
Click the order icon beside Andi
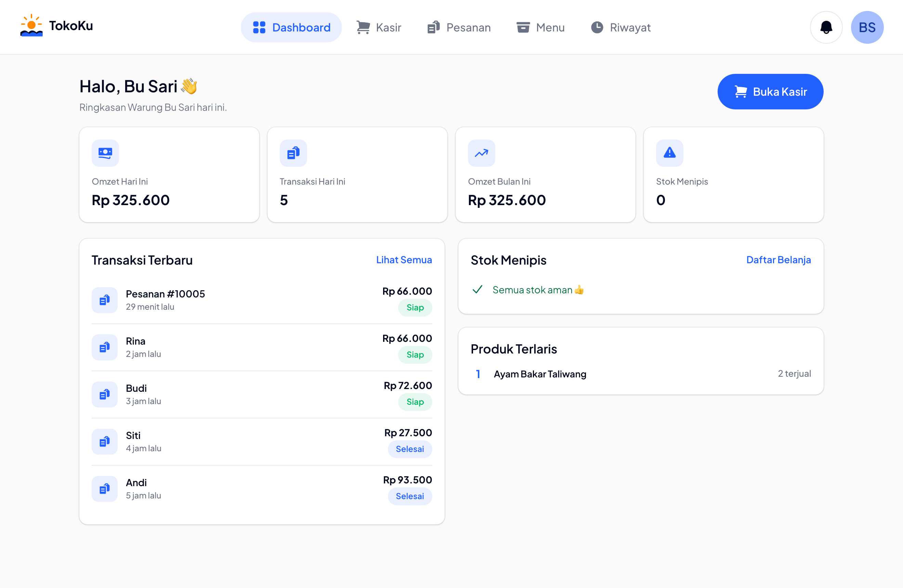(105, 489)
